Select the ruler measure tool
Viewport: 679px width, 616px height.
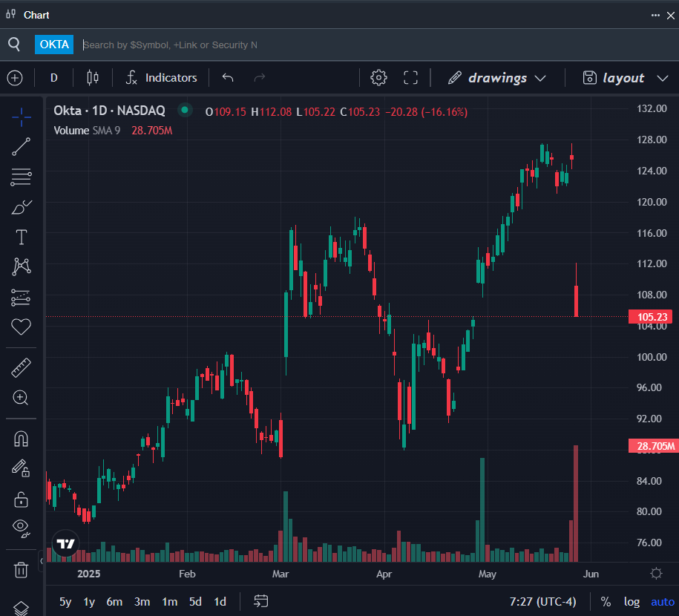click(x=21, y=368)
